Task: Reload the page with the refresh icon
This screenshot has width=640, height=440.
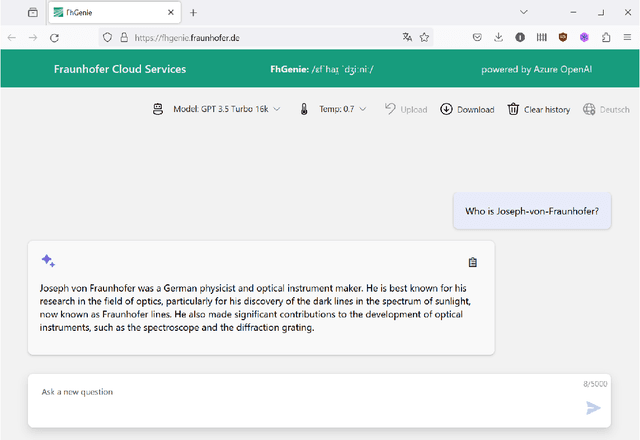Action: click(54, 37)
